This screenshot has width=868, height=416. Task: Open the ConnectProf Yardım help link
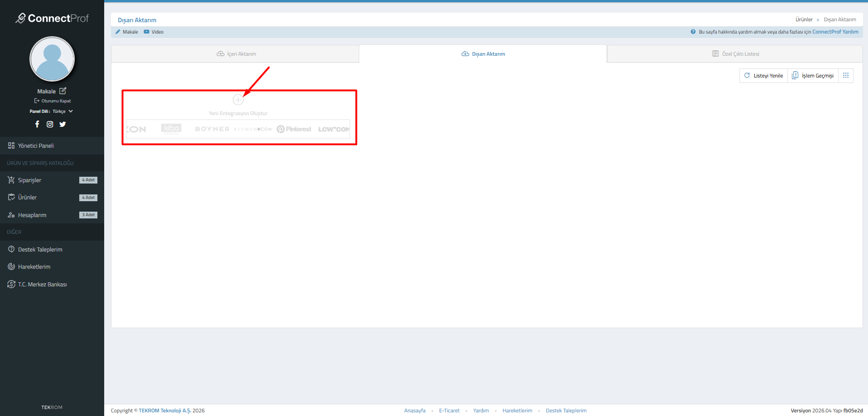pos(835,32)
